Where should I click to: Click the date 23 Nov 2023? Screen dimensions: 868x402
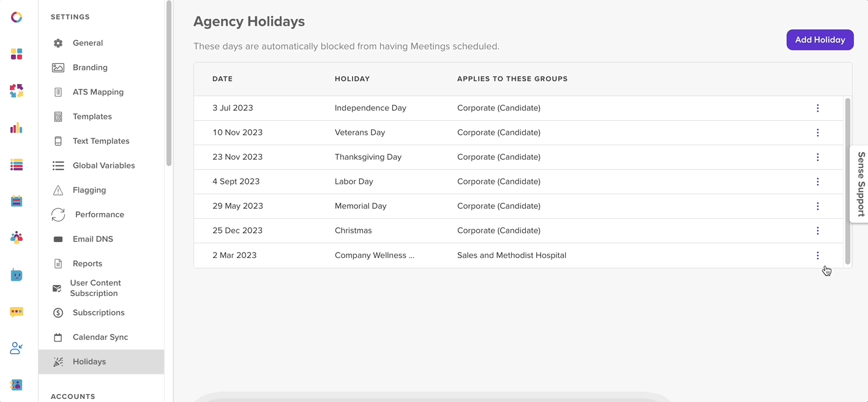[238, 157]
